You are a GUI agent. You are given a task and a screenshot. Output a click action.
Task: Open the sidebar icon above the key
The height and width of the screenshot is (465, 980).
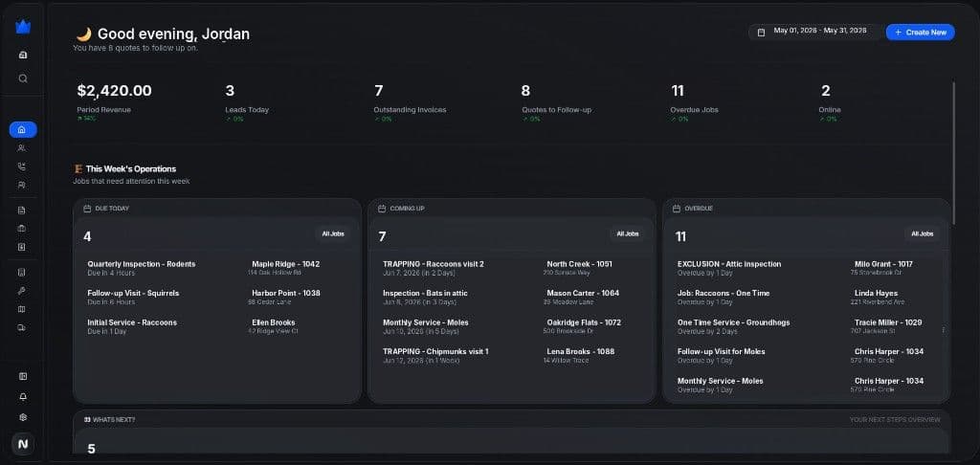point(22,273)
